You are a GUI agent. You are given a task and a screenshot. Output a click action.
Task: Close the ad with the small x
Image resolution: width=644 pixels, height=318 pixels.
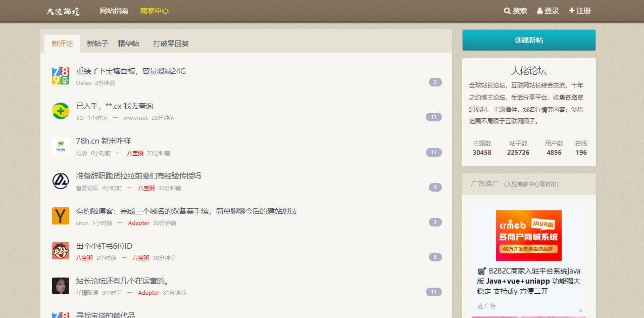[581, 310]
